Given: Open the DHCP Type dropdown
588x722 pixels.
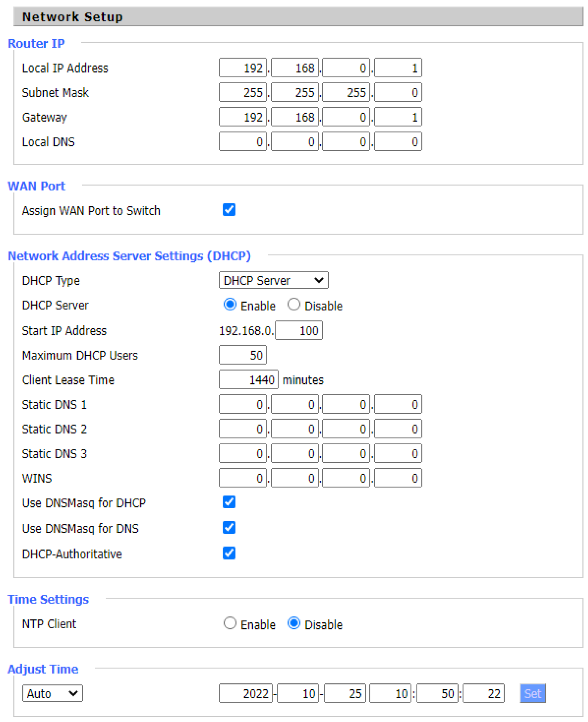Looking at the screenshot, I should (x=273, y=280).
